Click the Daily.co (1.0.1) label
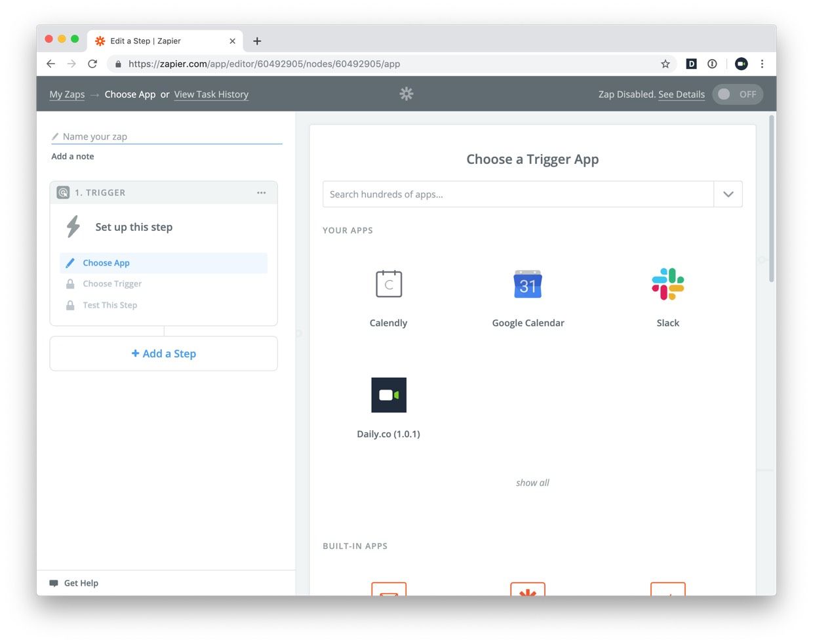Viewport: 813px width, 644px height. (x=388, y=434)
